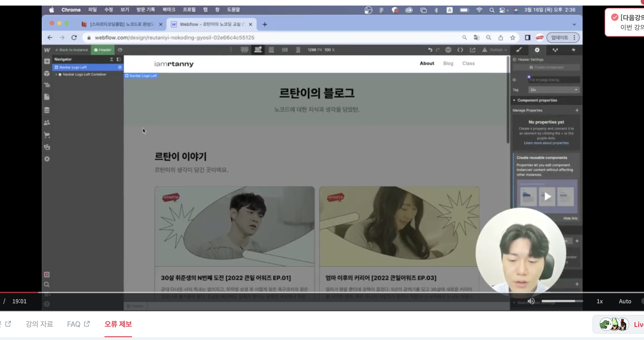The height and width of the screenshot is (340, 644).
Task: Click the green Header component label
Action: pos(103,50)
